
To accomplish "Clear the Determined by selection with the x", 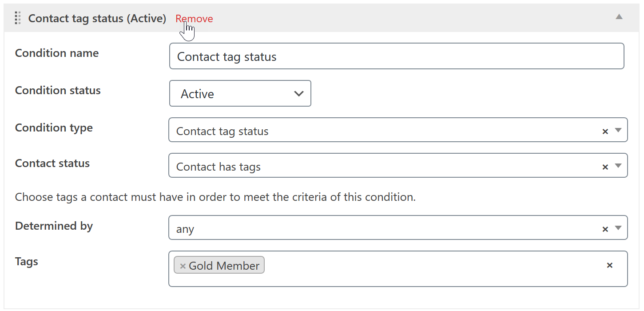I will pyautogui.click(x=605, y=228).
